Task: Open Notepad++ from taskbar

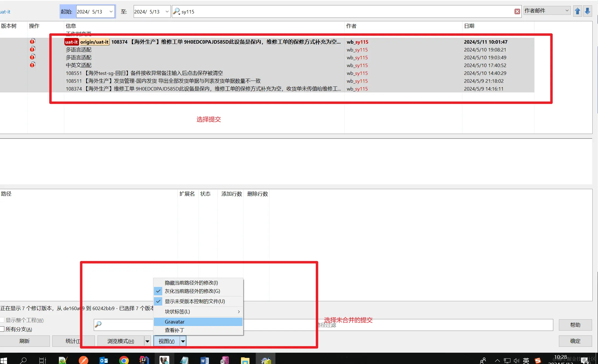Action: click(x=63, y=360)
